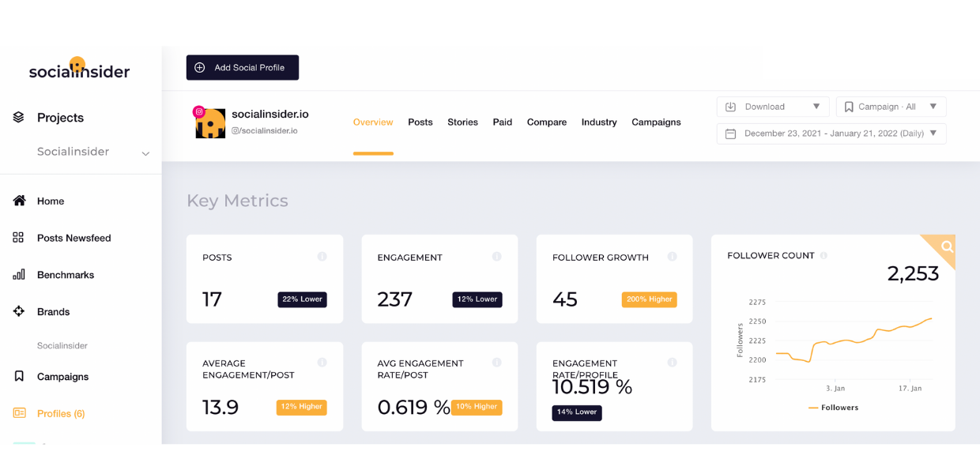980x474 pixels.
Task: Click the Profiles card icon
Action: coord(19,413)
